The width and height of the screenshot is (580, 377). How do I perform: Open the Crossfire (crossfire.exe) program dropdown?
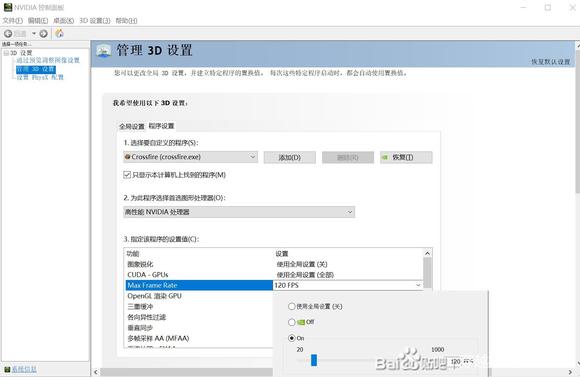[190, 157]
